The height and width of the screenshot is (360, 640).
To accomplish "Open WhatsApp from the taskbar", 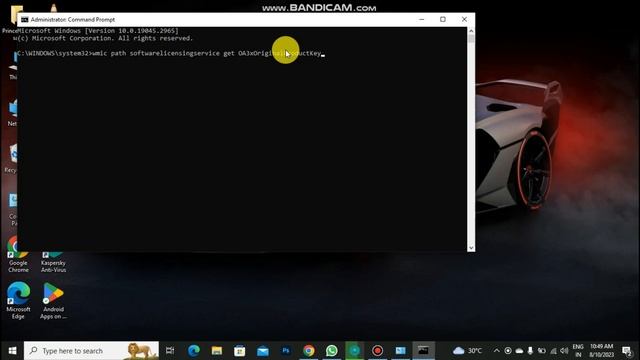I will (331, 351).
